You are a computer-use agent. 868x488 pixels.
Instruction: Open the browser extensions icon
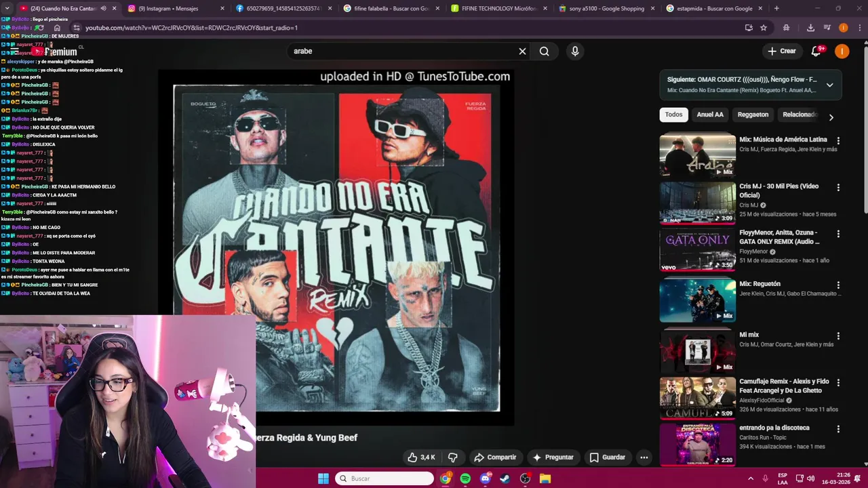[786, 28]
